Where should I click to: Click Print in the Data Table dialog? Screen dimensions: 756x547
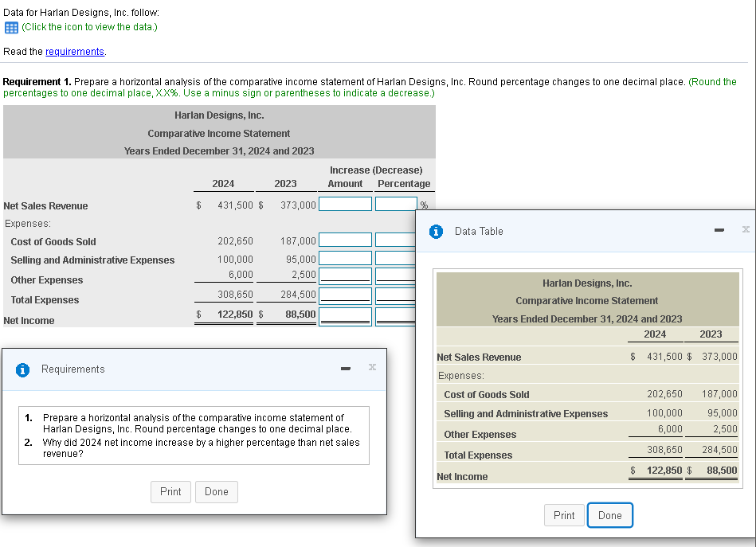point(564,515)
